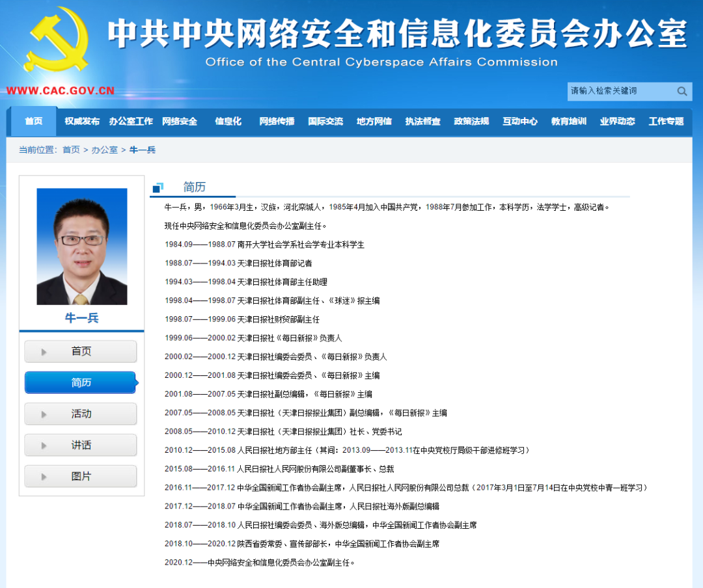Click the party emblem logo

pyautogui.click(x=56, y=39)
